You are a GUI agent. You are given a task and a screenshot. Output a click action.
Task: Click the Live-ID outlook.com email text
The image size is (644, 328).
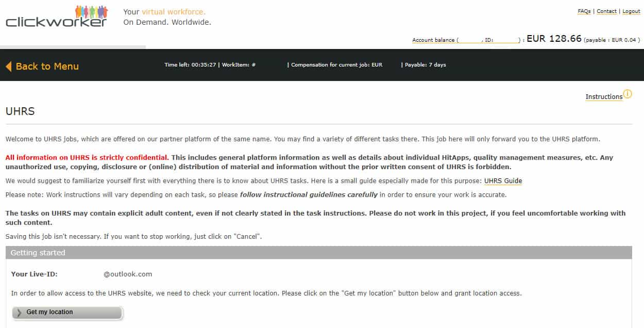(x=128, y=274)
